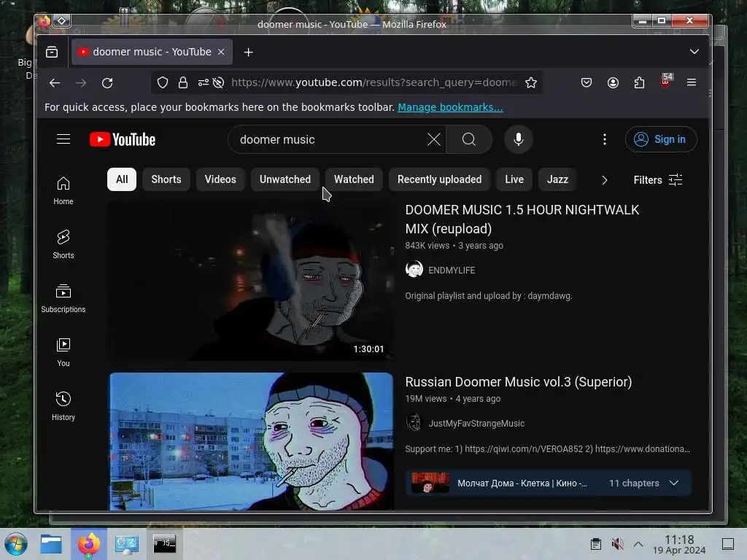Clear the search box with X icon
The image size is (747, 560).
click(433, 139)
